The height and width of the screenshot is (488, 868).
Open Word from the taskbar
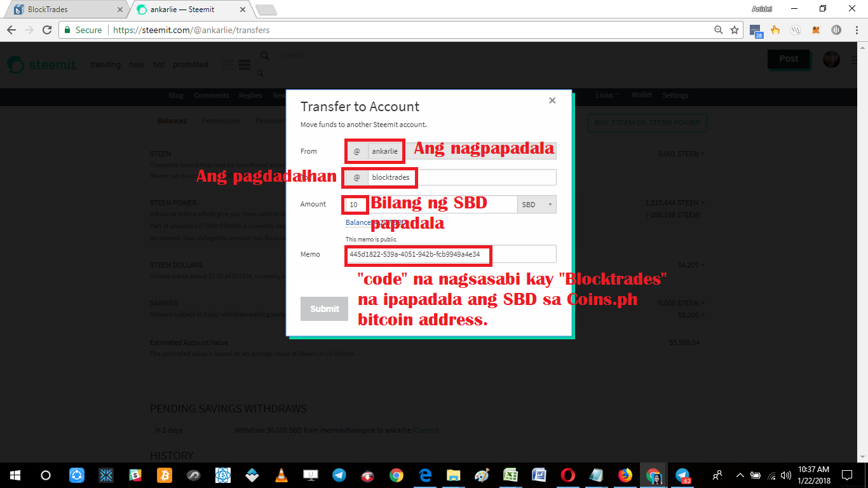[x=539, y=475]
